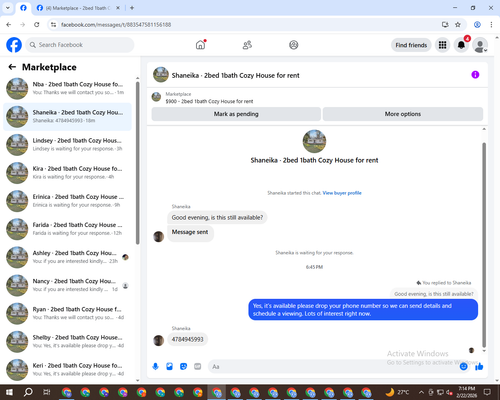This screenshot has width=500, height=400.
Task: Open the Facebook logo home link
Action: (14, 45)
